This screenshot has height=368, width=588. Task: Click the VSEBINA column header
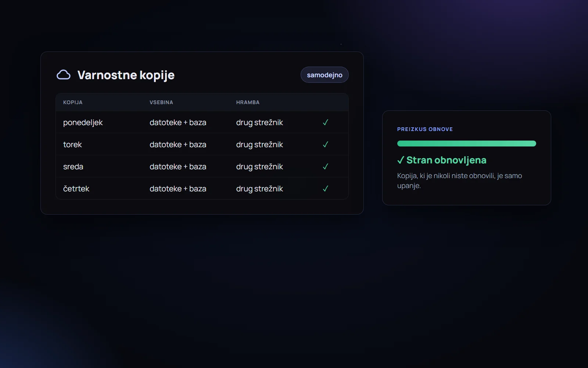point(161,102)
